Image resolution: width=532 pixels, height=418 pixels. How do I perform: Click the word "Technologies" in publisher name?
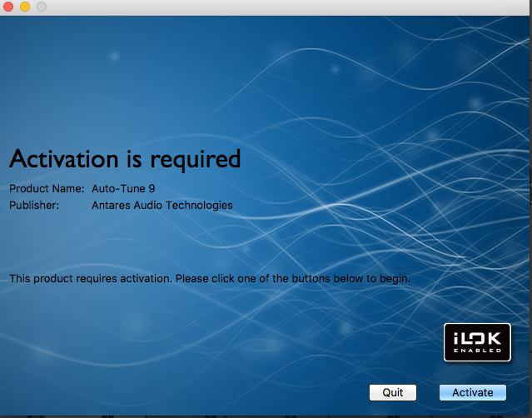point(201,205)
